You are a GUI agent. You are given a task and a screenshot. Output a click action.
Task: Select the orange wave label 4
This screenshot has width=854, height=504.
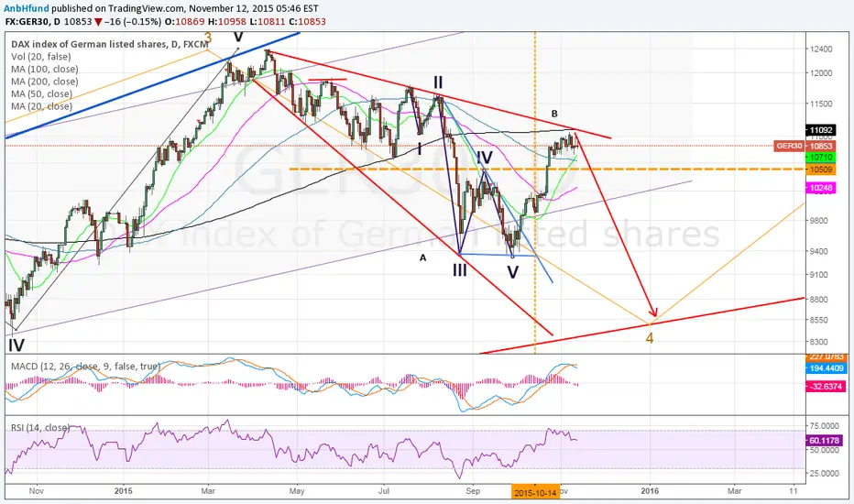(x=650, y=338)
